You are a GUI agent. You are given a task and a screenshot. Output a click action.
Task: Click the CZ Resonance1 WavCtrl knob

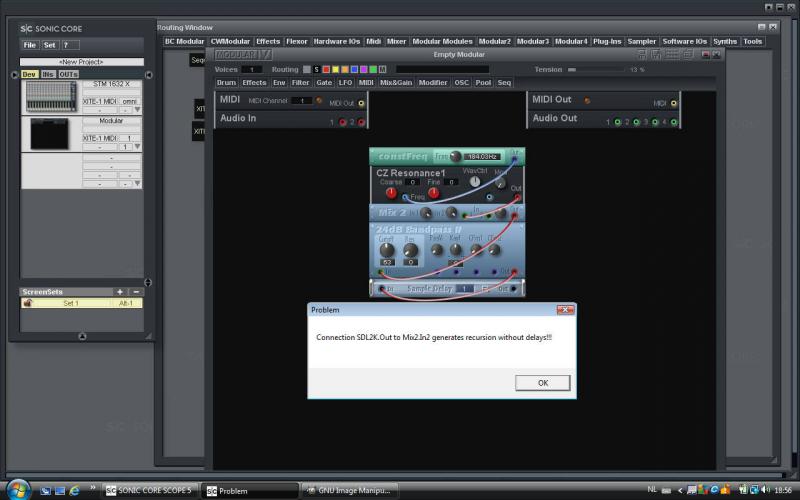(x=475, y=182)
